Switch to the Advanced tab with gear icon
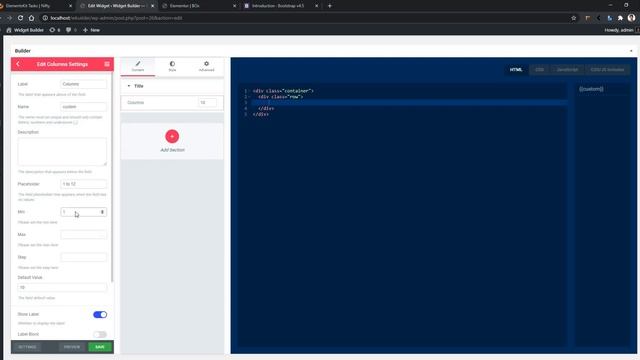This screenshot has height=360, width=640. (207, 66)
